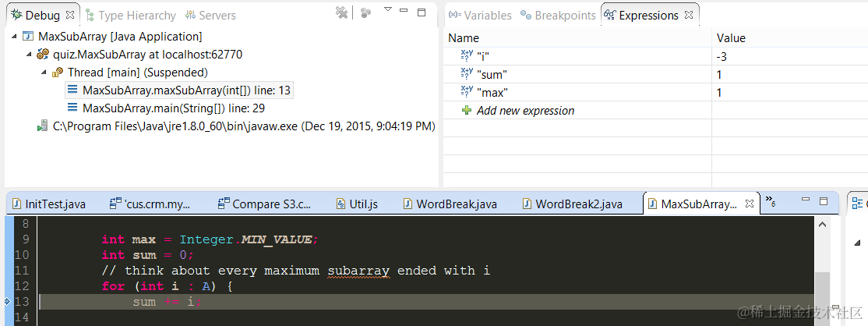Collapse the quiz.MaxSubArray at localhost node
Image resolution: width=868 pixels, height=326 pixels.
pos(28,55)
